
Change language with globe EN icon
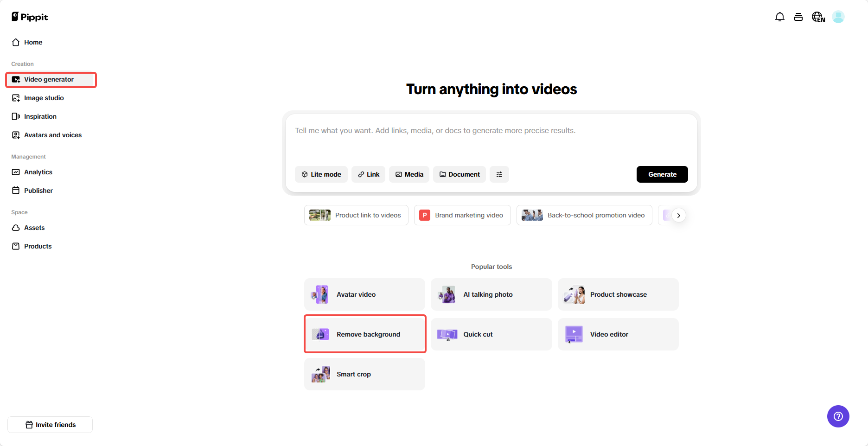click(x=818, y=17)
